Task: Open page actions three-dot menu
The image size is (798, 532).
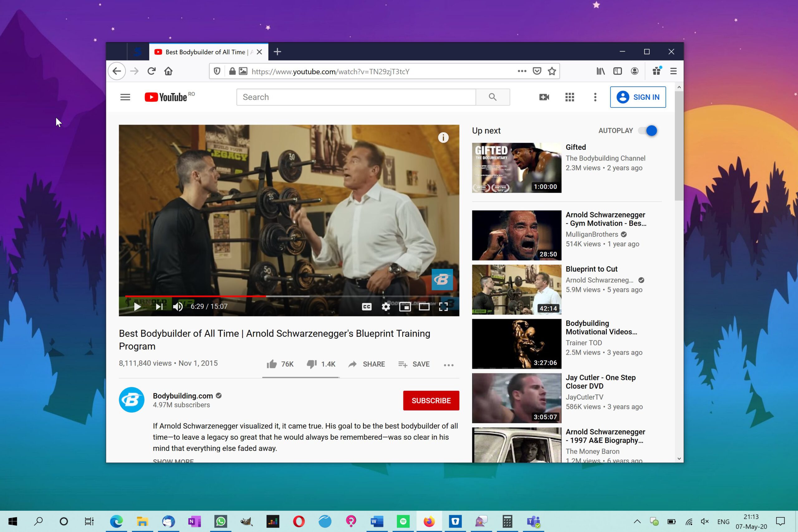Action: [522, 71]
